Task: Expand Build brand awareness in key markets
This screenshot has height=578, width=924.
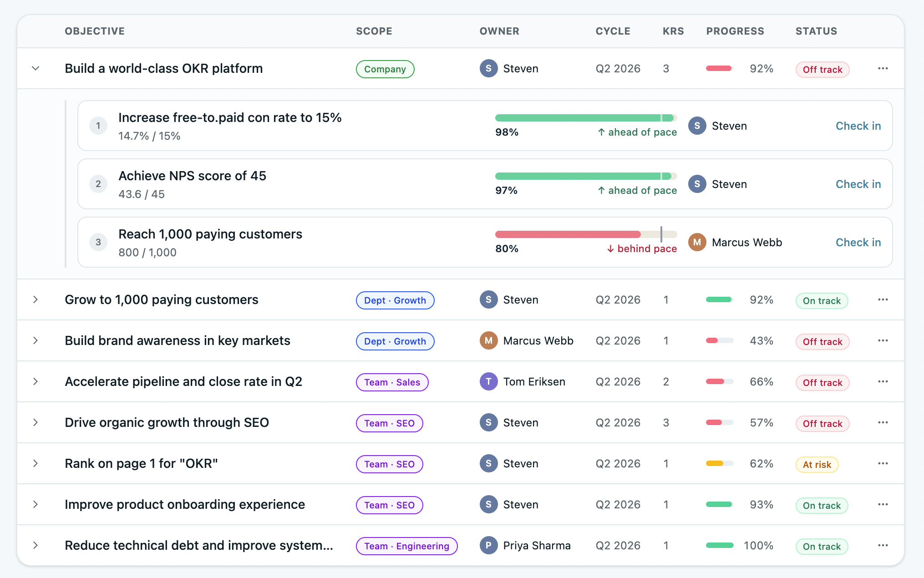Action: [36, 341]
